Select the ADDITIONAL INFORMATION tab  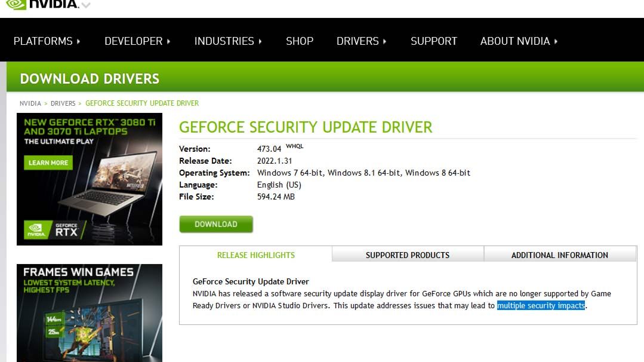(x=560, y=255)
